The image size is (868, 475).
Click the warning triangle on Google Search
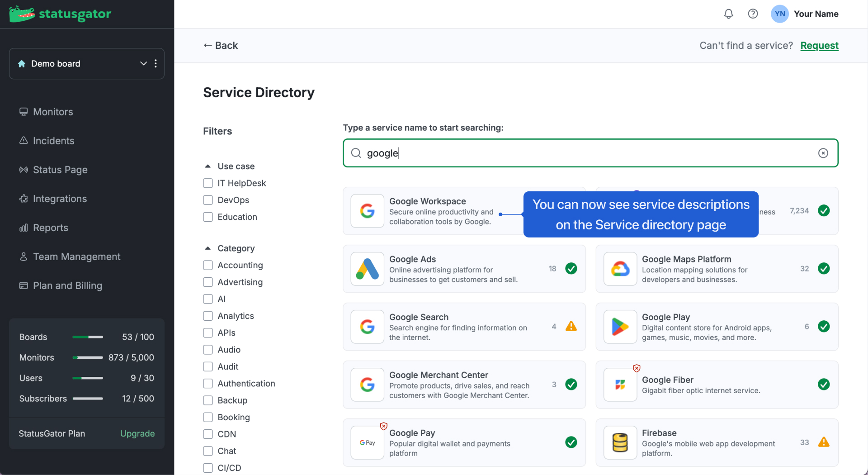(571, 326)
